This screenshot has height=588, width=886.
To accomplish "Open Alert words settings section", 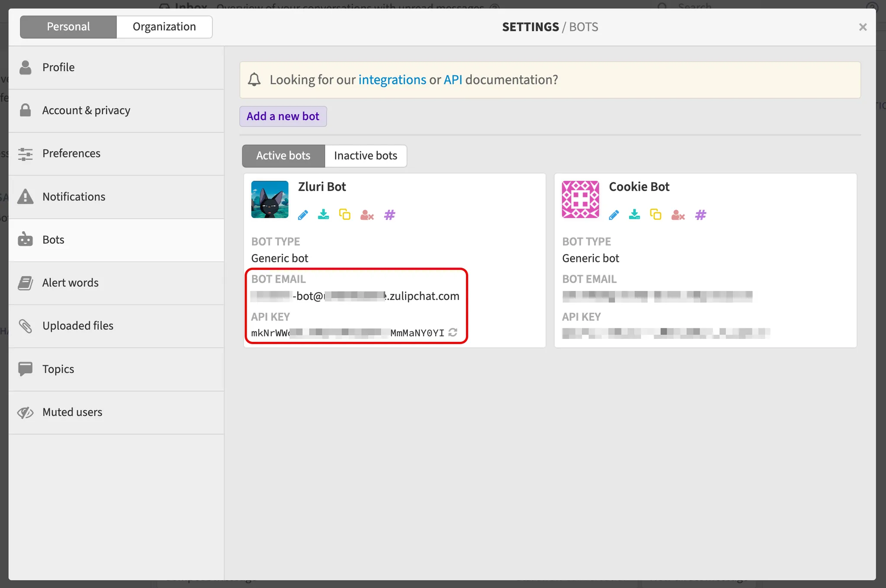I will [71, 283].
